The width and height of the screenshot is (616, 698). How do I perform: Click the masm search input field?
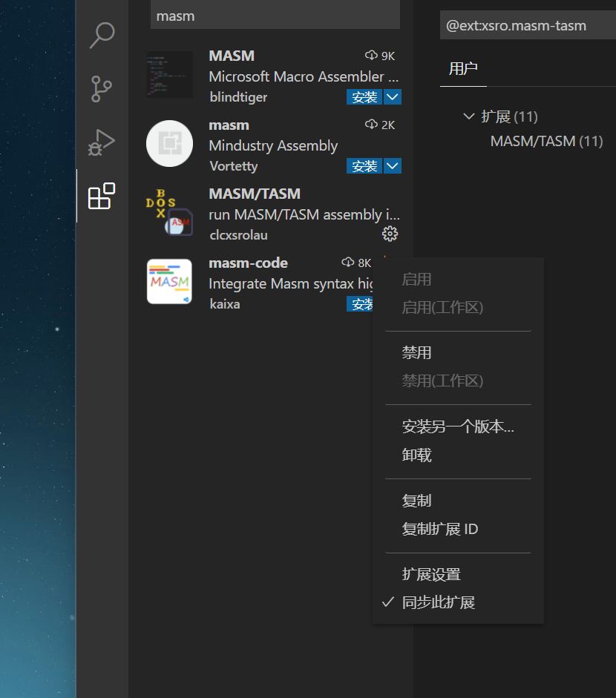[275, 16]
